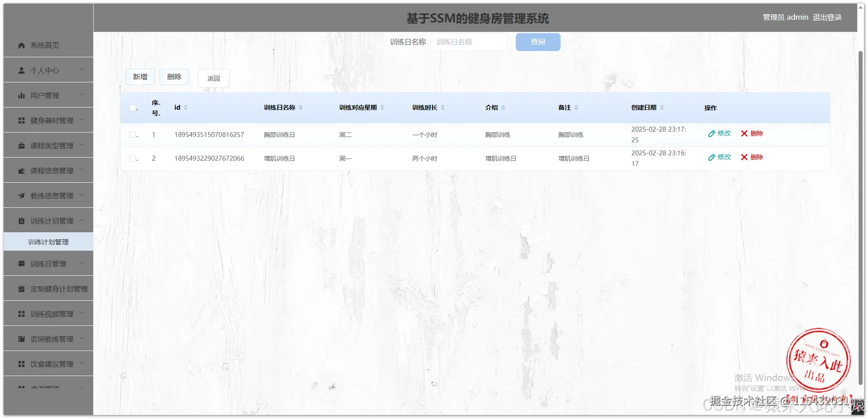The height and width of the screenshot is (419, 868).
Task: Select the home icon beside 系统首页
Action: pos(21,45)
